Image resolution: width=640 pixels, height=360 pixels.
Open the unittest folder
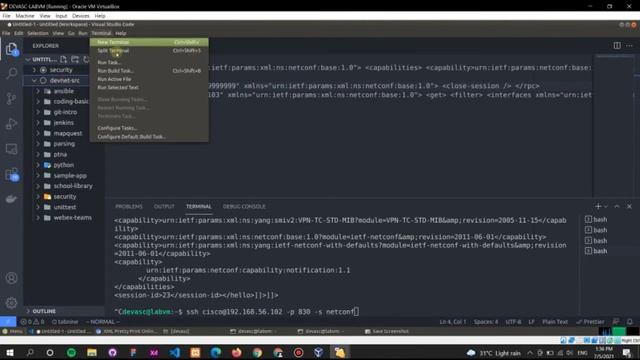tap(64, 207)
